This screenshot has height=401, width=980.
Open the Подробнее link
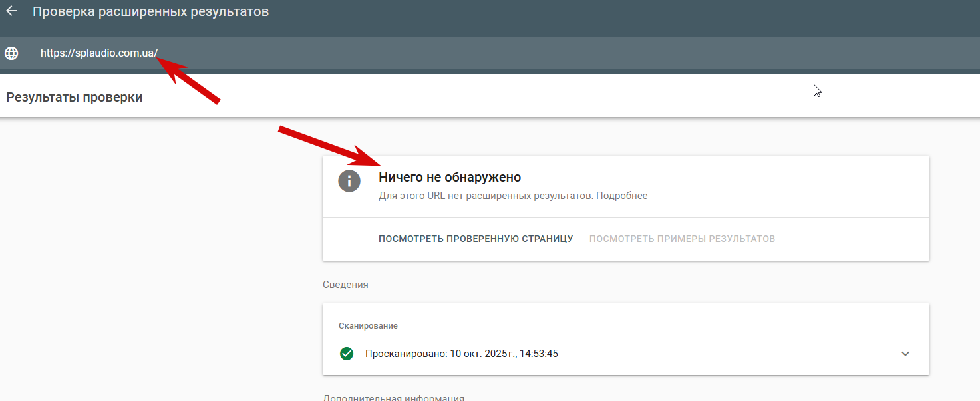point(621,196)
